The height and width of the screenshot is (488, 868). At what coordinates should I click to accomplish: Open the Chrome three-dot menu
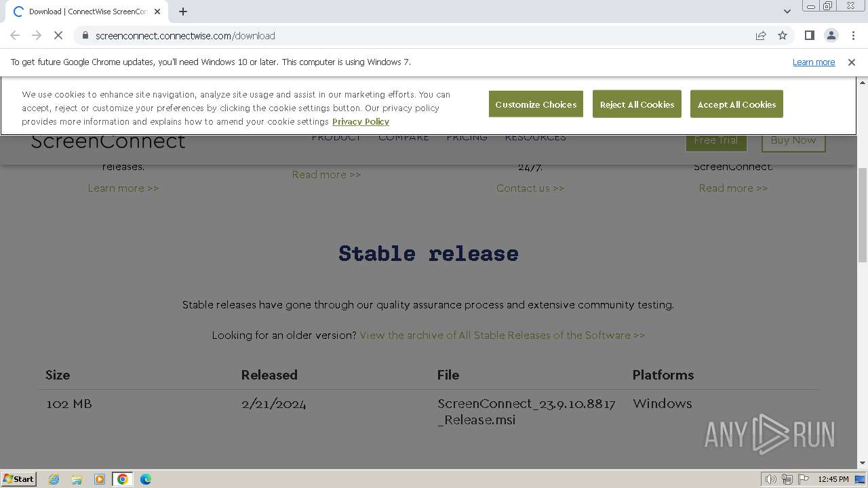tap(853, 36)
